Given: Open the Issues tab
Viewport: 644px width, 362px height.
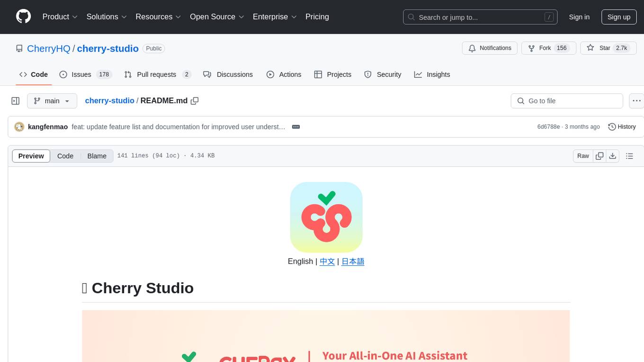Looking at the screenshot, I should [85, 74].
